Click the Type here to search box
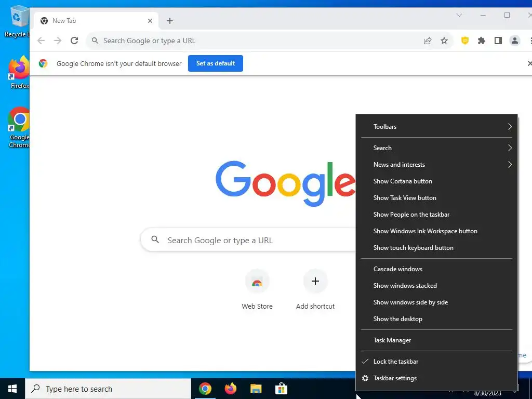The image size is (532, 399). [x=108, y=389]
